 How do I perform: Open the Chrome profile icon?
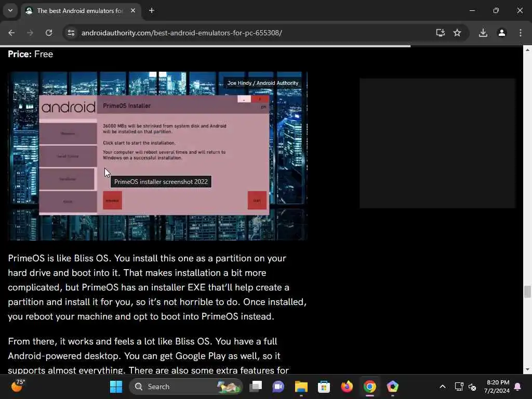502,33
